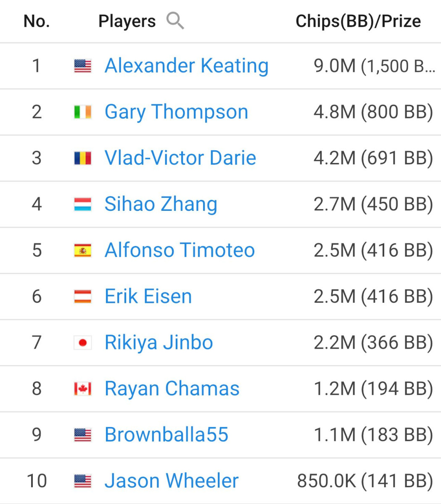The width and height of the screenshot is (441, 504).
Task: Open Gary Thompson's player link
Action: (177, 112)
